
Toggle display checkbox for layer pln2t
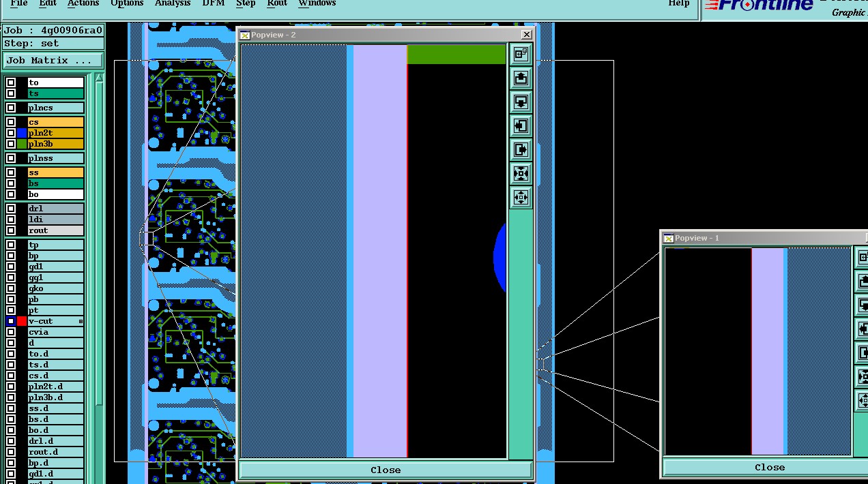coord(11,133)
